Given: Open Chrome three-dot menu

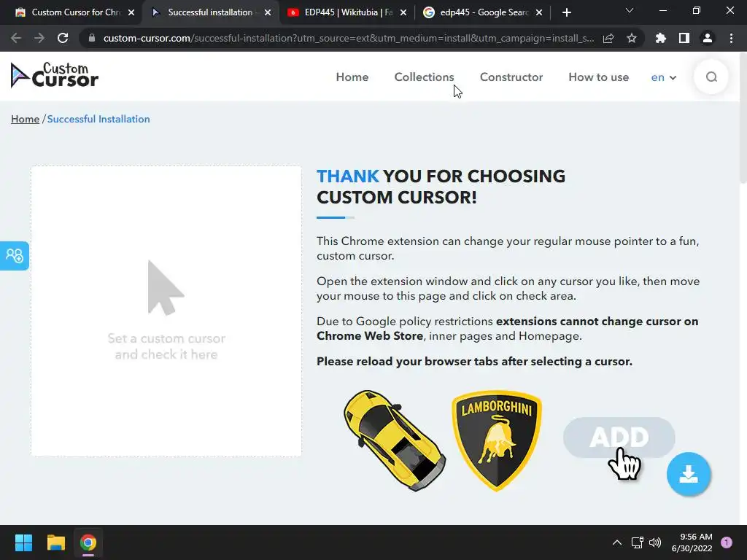Looking at the screenshot, I should coord(731,38).
